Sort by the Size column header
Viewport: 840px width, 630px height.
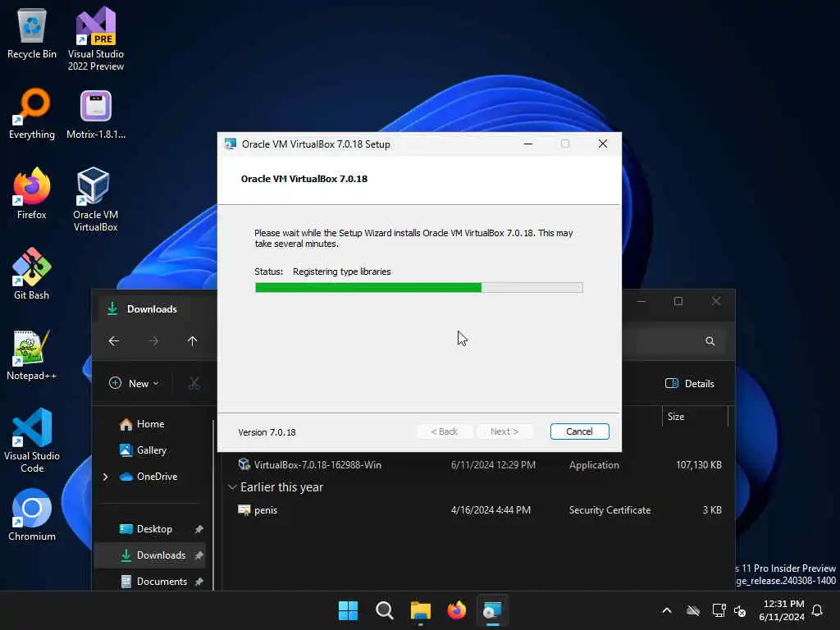[695, 417]
